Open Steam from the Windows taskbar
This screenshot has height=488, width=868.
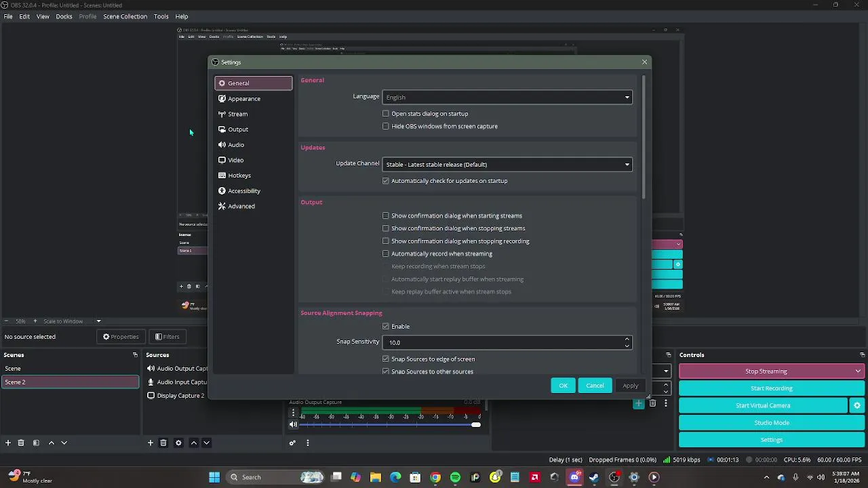pyautogui.click(x=594, y=477)
